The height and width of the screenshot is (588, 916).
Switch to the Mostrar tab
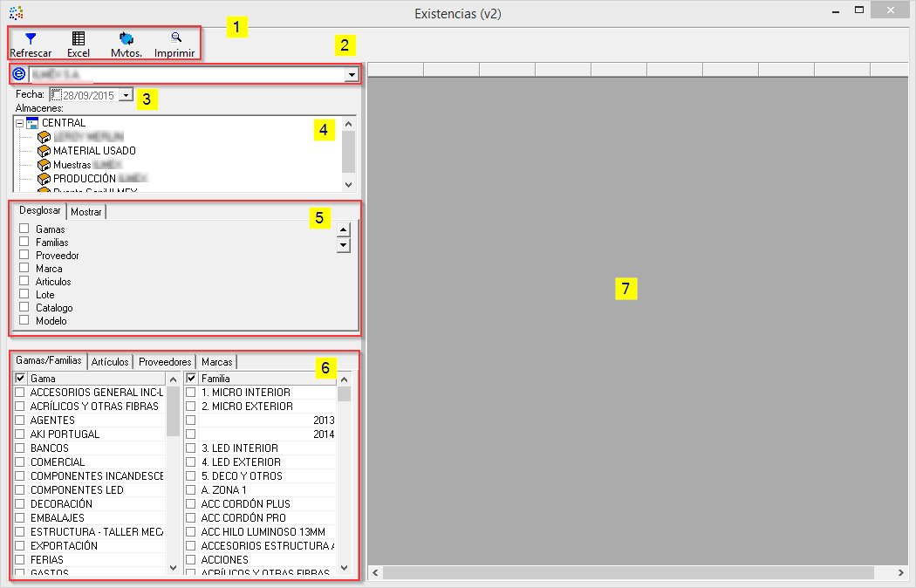[86, 212]
